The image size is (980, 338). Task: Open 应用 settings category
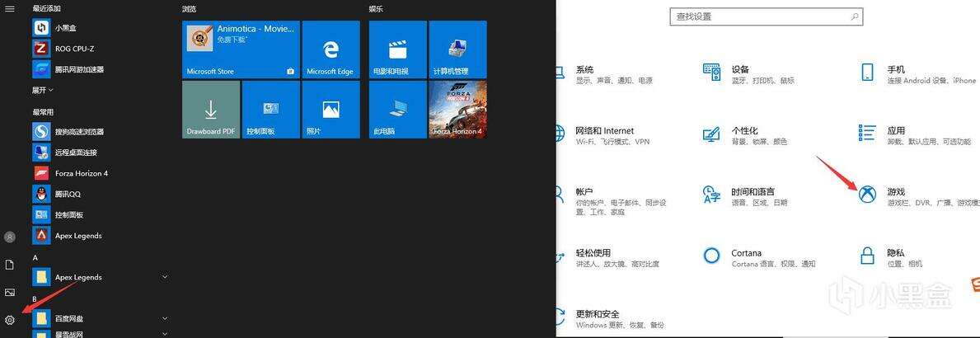click(917, 135)
